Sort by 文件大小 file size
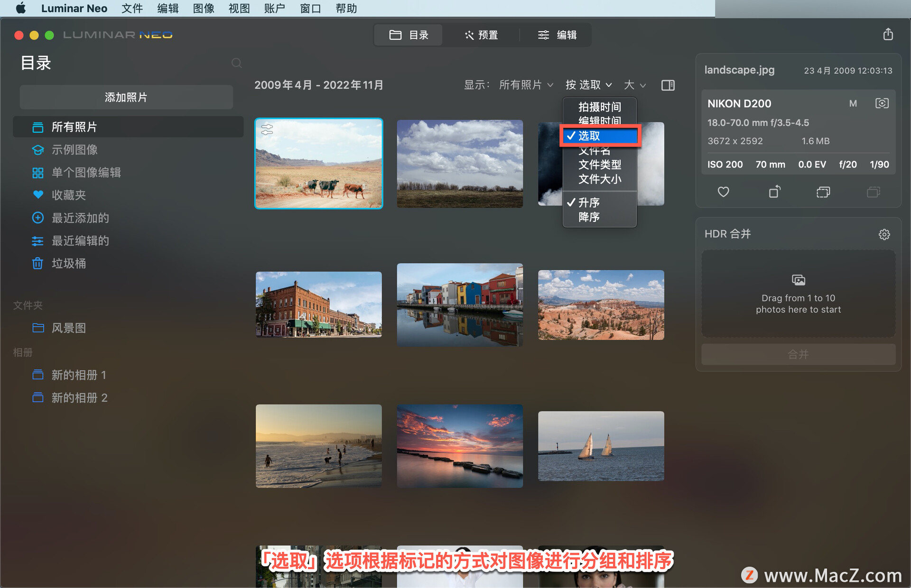Image resolution: width=911 pixels, height=588 pixels. coord(600,179)
